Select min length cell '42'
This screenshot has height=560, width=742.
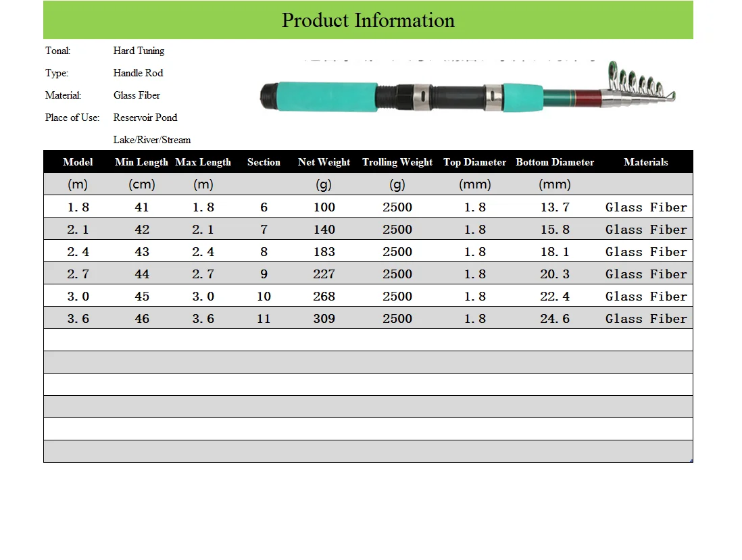(x=142, y=230)
